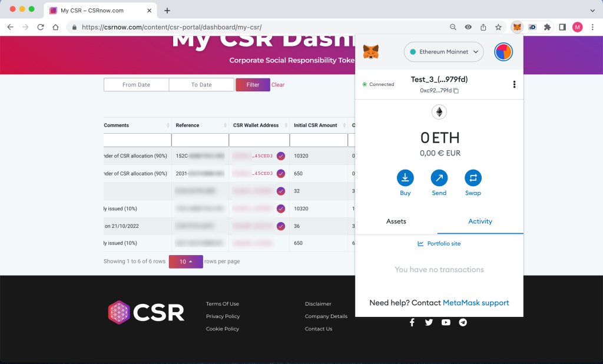Open the Ethereum Mainnet network dropdown
603x364 pixels.
pyautogui.click(x=444, y=52)
